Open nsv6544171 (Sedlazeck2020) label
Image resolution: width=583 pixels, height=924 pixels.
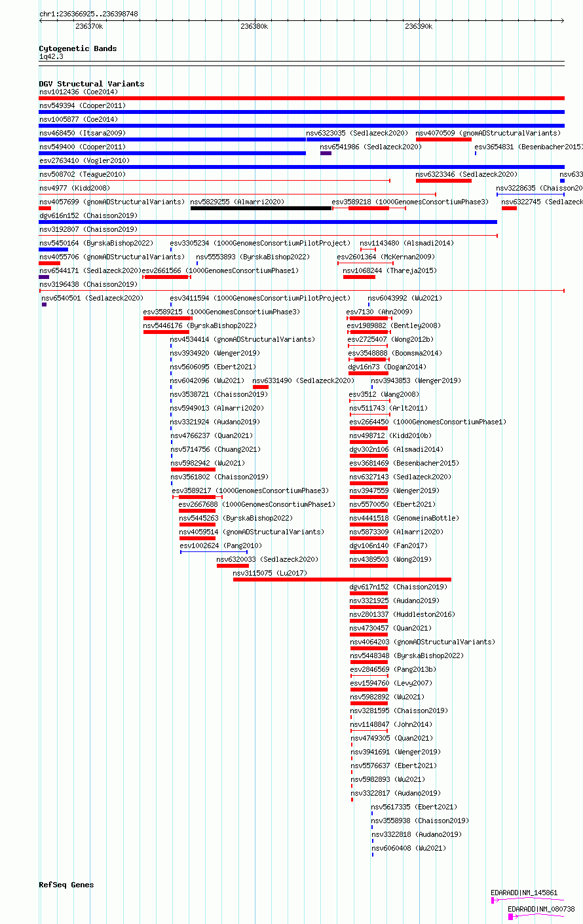click(x=90, y=270)
